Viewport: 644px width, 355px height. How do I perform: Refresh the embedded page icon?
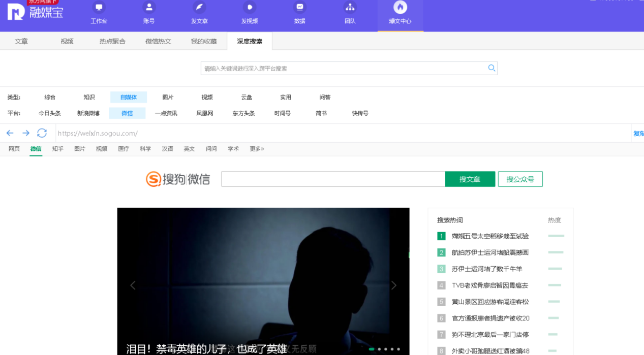click(42, 133)
